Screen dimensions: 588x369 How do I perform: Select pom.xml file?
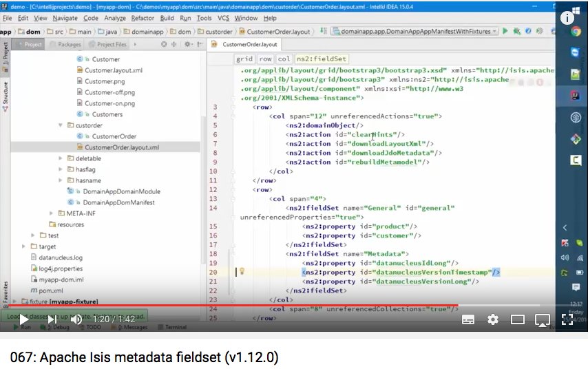click(x=51, y=291)
